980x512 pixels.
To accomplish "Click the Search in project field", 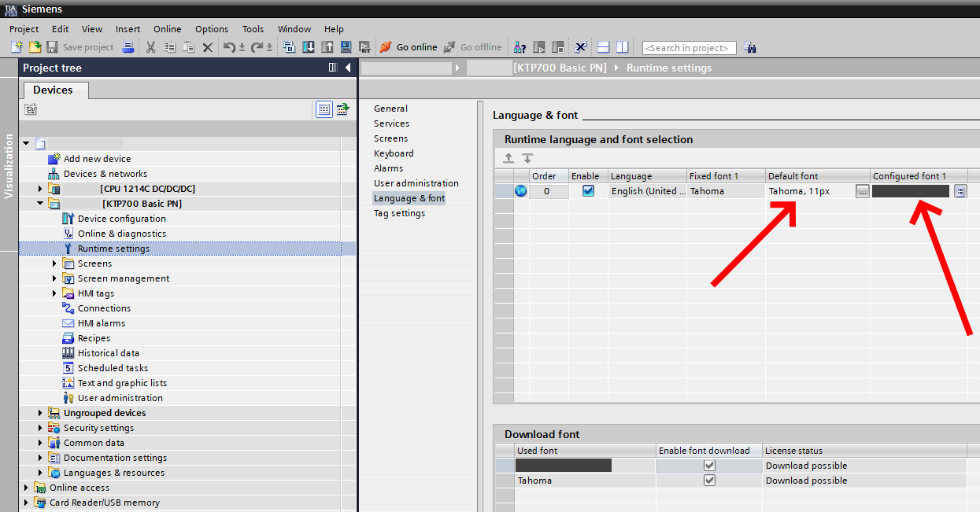I will [x=689, y=48].
